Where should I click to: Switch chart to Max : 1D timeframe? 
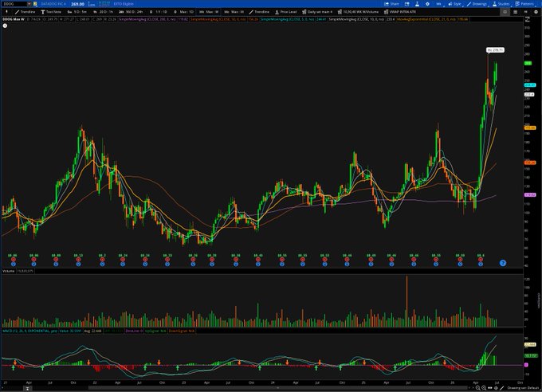(x=184, y=12)
